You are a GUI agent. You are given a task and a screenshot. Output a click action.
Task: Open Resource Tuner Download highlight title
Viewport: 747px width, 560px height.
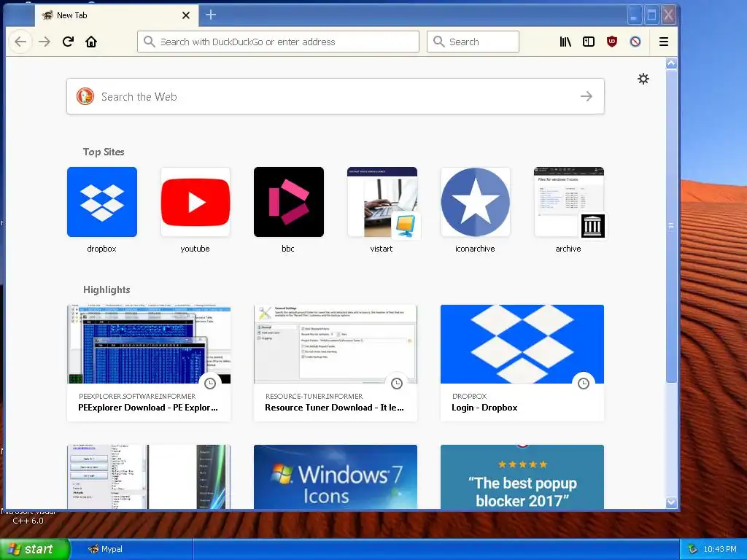coord(334,408)
